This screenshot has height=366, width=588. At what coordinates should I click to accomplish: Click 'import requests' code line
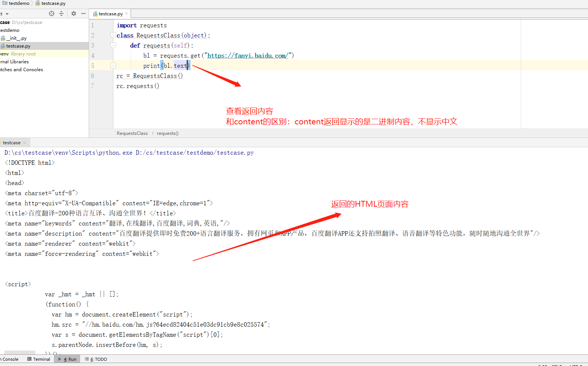pyautogui.click(x=142, y=25)
